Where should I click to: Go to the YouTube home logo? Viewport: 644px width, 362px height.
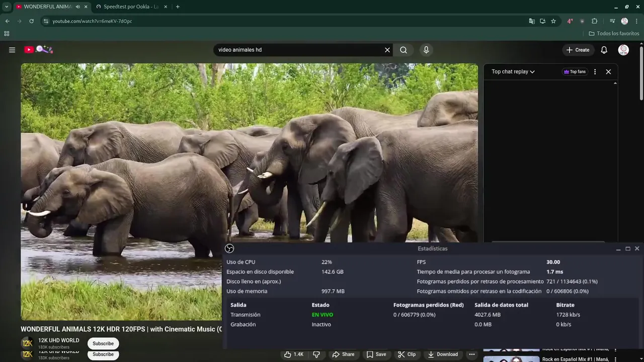[38, 49]
